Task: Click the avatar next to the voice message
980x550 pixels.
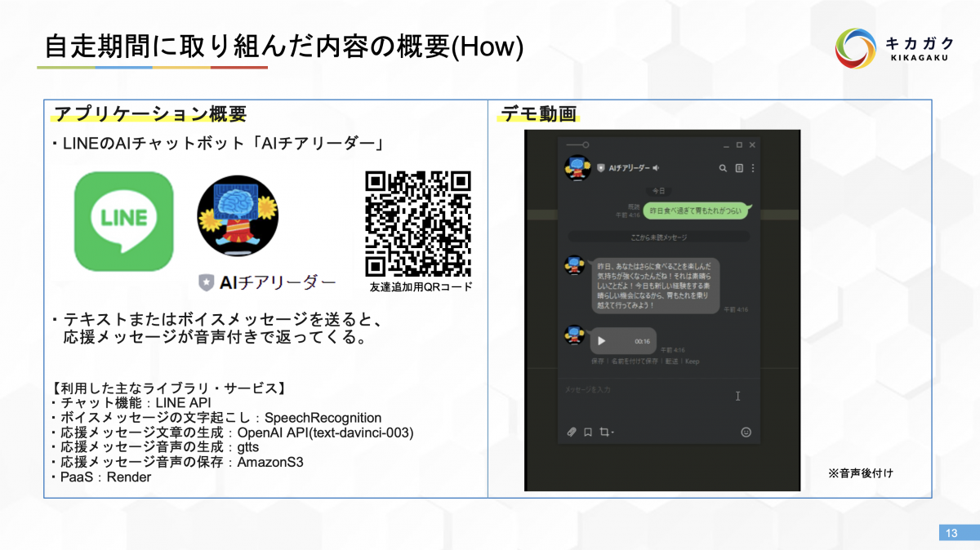Action: pos(575,334)
